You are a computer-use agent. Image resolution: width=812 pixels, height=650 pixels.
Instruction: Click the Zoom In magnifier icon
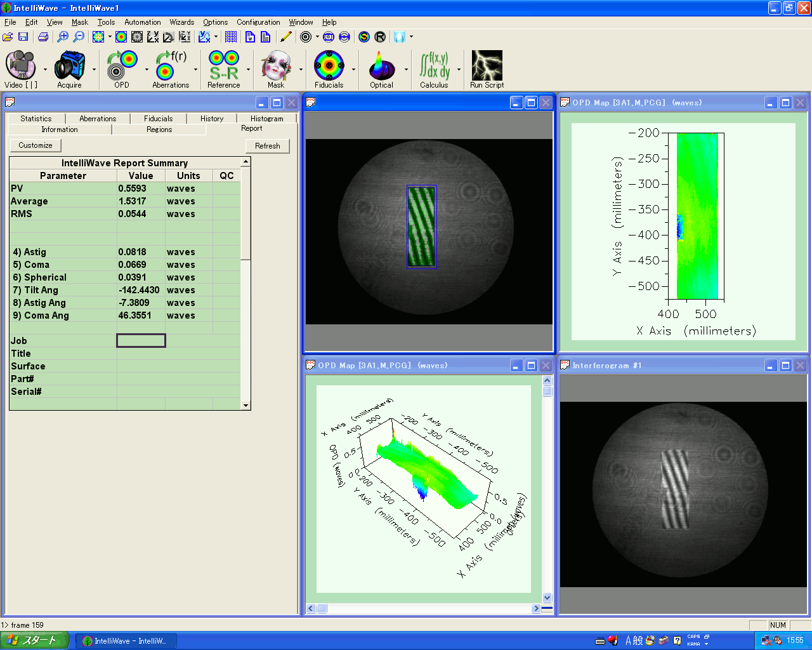(x=62, y=37)
